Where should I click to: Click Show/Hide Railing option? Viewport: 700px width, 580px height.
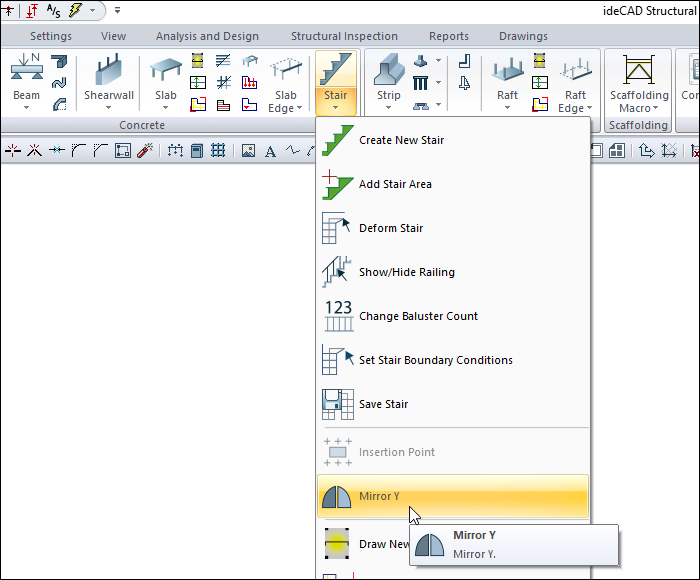pos(453,272)
